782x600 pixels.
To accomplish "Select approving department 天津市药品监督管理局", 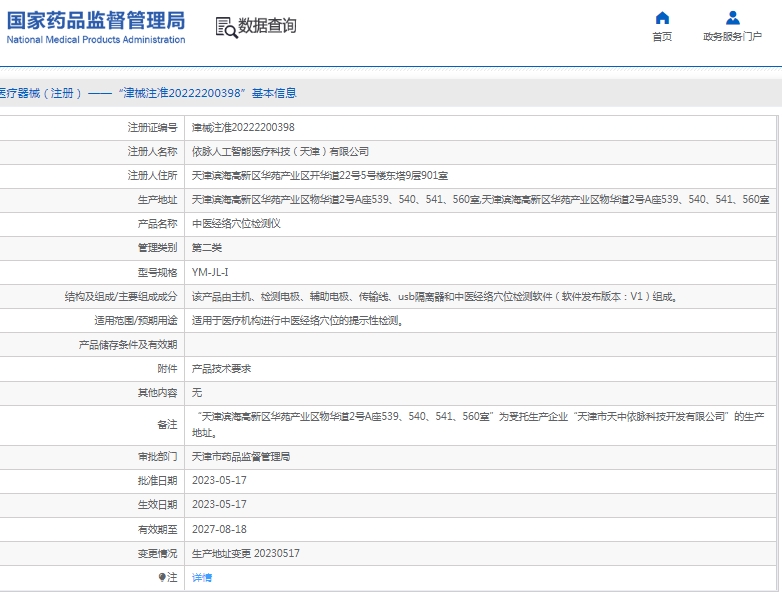I will [x=241, y=456].
